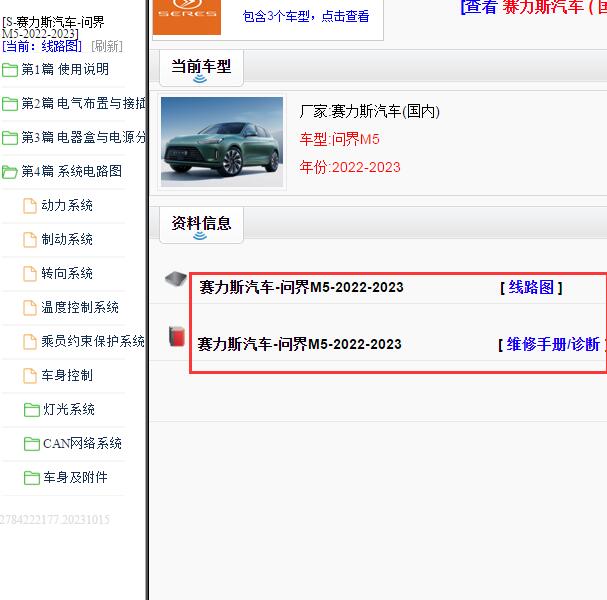Select 第3篇 电器盒与电源分 chapter
The height and width of the screenshot is (600, 607).
point(84,137)
